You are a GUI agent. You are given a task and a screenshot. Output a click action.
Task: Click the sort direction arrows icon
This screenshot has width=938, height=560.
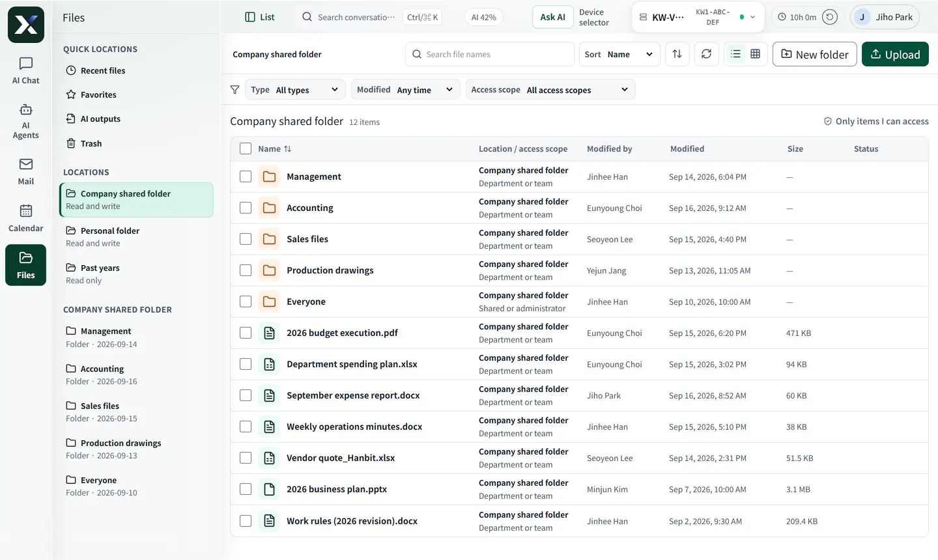[677, 54]
